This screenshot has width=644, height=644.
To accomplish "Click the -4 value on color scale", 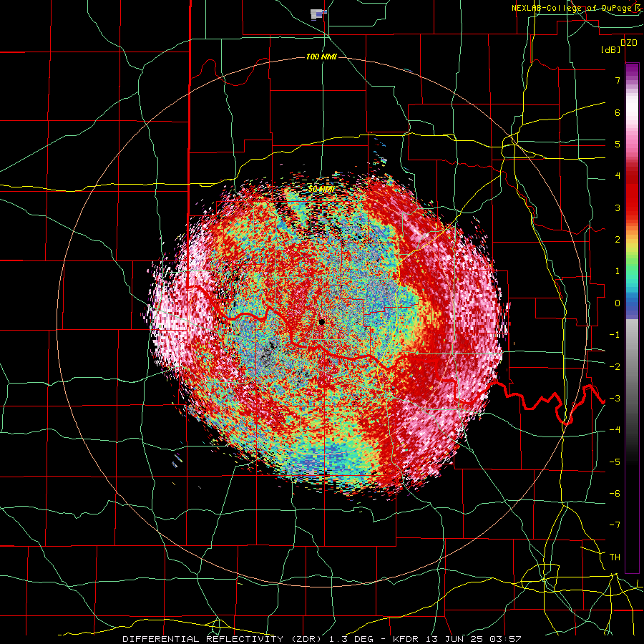I will [615, 430].
